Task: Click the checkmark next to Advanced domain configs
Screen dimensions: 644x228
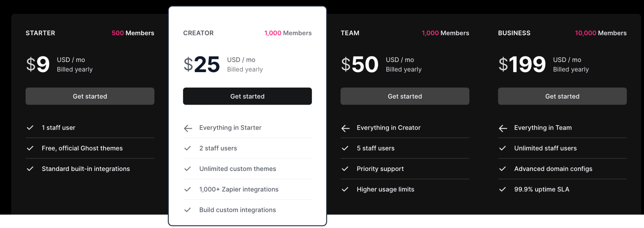Action: tap(503, 169)
